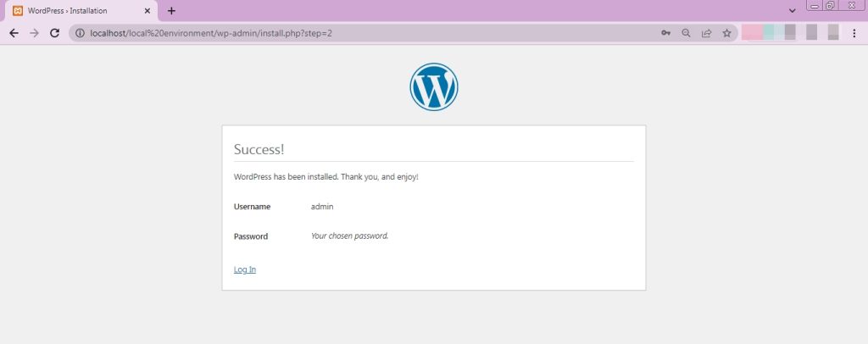Reload the installation page
Viewport: 868px width, 344px height.
click(x=54, y=33)
